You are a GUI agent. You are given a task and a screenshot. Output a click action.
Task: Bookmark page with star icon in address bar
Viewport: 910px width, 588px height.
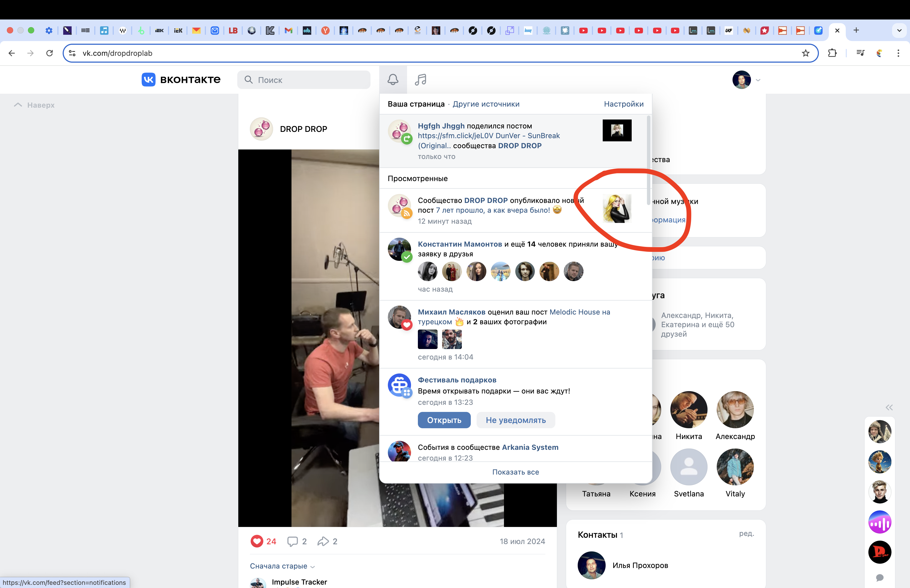tap(805, 53)
